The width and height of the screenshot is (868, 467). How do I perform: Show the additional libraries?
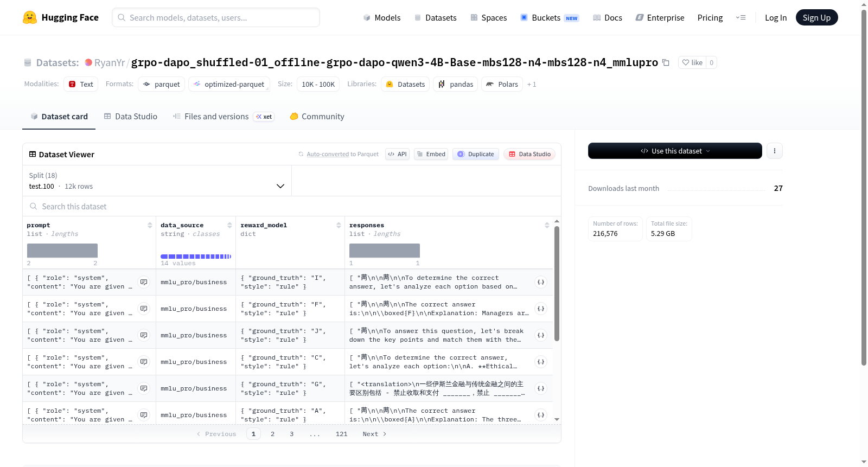click(532, 84)
